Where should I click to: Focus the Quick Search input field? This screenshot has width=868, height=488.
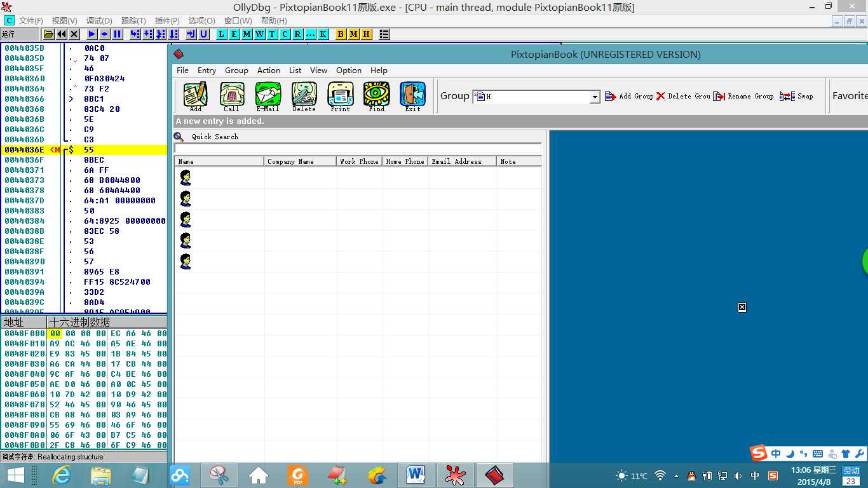[358, 148]
